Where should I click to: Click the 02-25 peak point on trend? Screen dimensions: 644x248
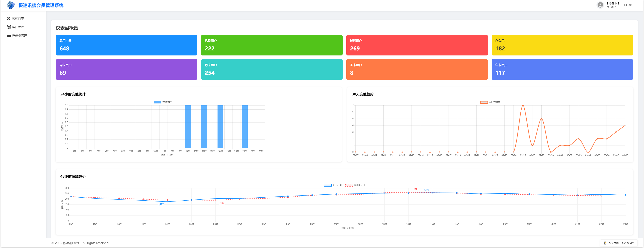[x=523, y=105]
